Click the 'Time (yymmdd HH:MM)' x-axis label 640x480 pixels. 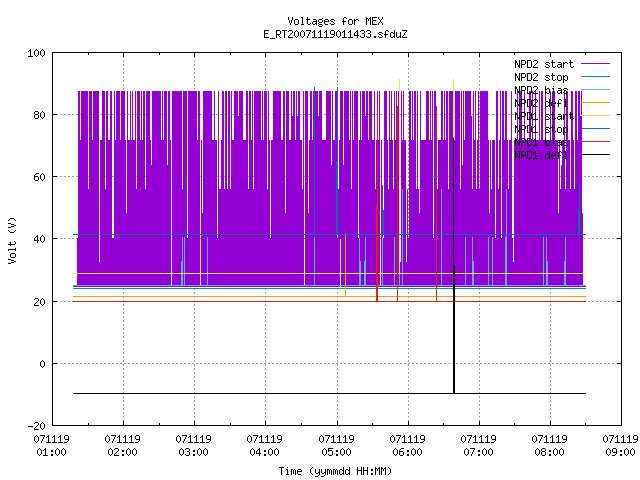tap(335, 471)
